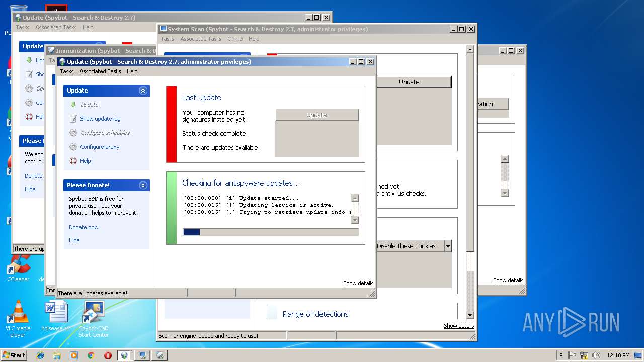Screen dimensions: 644x362
Task: Open Action Center flag icon in tray
Action: [572, 355]
